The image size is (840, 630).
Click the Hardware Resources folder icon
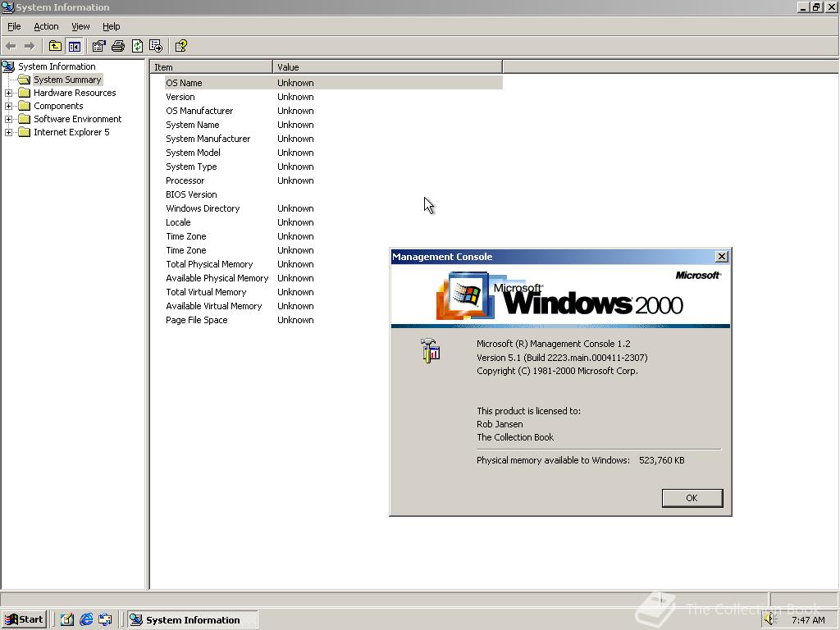point(24,93)
